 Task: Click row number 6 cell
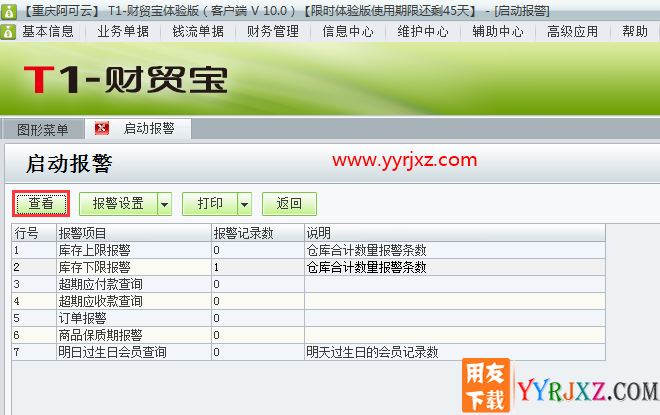(34, 335)
